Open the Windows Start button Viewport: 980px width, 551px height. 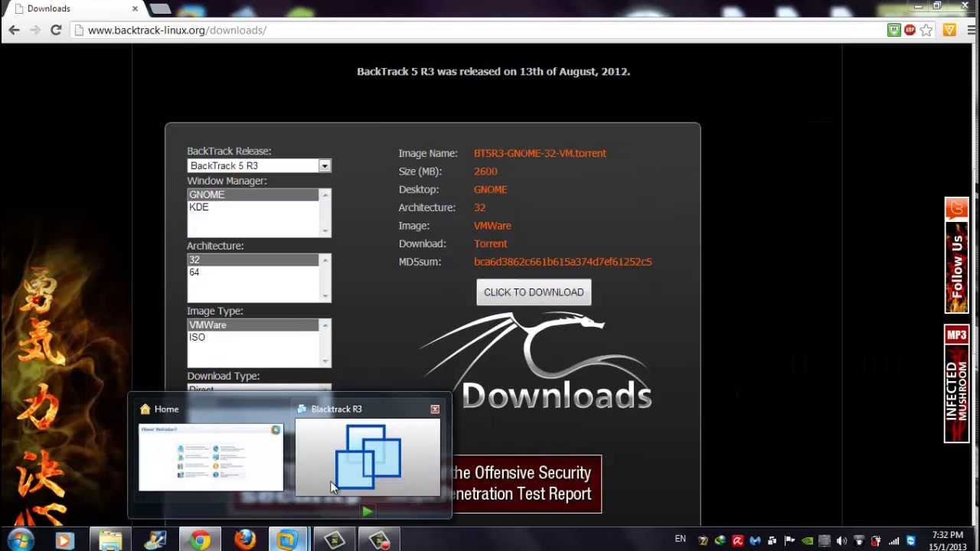21,540
